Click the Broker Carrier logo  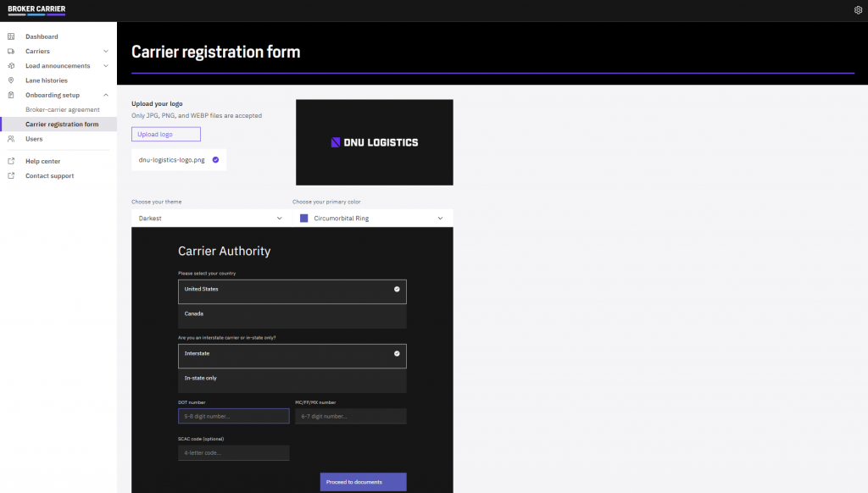36,10
